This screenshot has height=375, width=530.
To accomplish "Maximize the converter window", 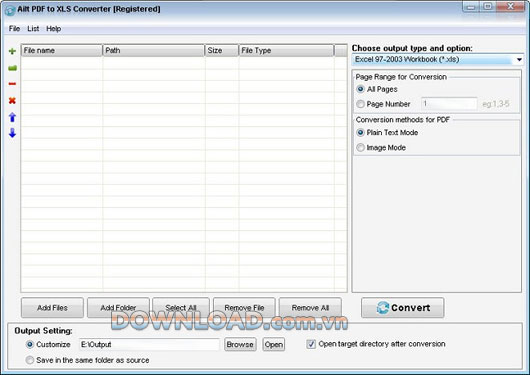I will click(x=488, y=7).
